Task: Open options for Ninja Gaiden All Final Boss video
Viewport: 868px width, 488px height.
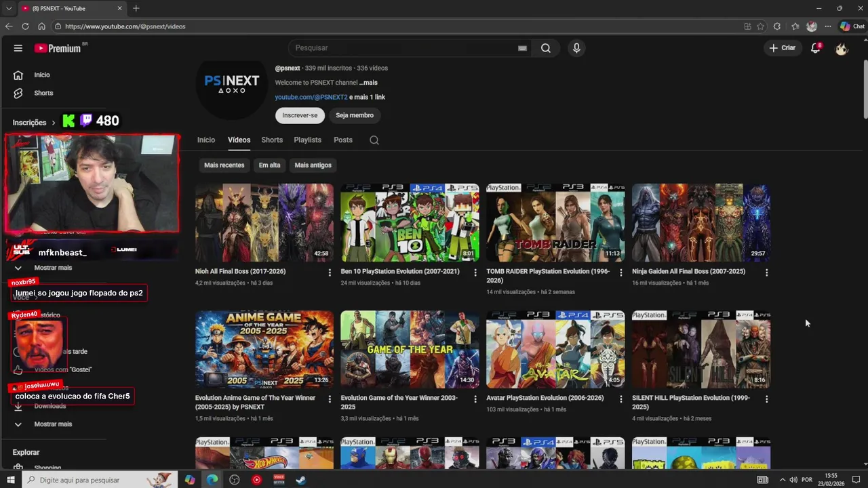Action: [x=766, y=272]
